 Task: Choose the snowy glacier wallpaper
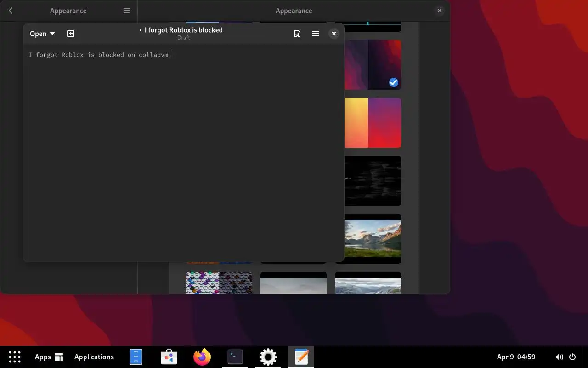pyautogui.click(x=368, y=283)
